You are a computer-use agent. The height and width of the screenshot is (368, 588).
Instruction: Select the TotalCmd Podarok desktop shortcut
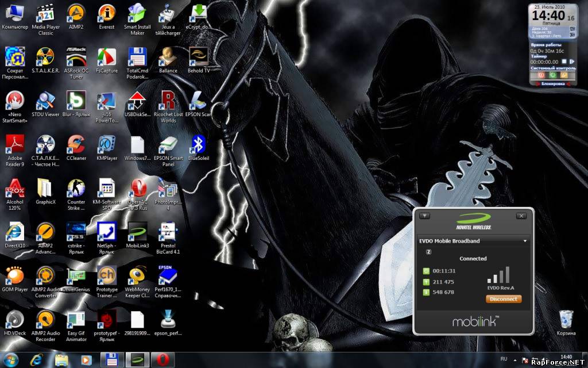tap(137, 63)
